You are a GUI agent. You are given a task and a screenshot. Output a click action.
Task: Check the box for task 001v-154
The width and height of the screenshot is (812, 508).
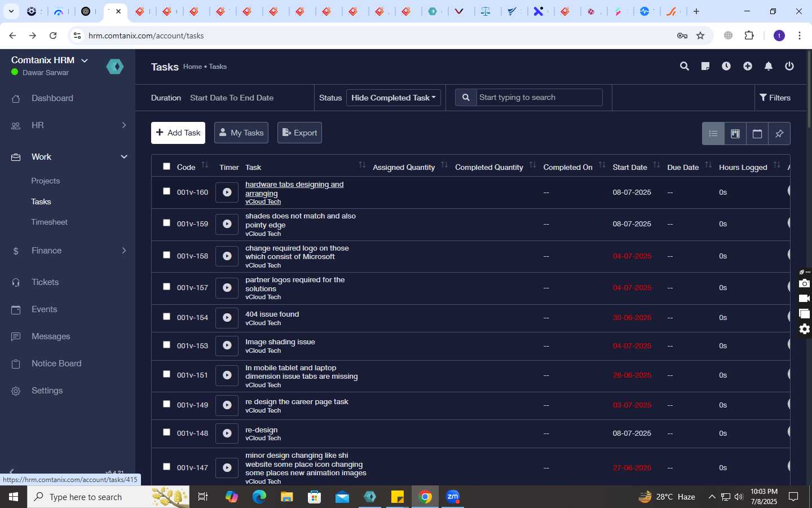coord(166,317)
